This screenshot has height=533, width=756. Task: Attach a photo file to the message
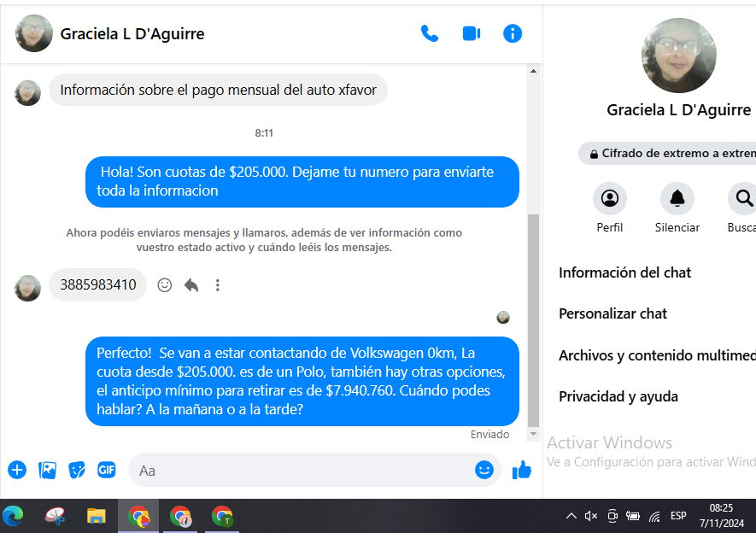48,470
